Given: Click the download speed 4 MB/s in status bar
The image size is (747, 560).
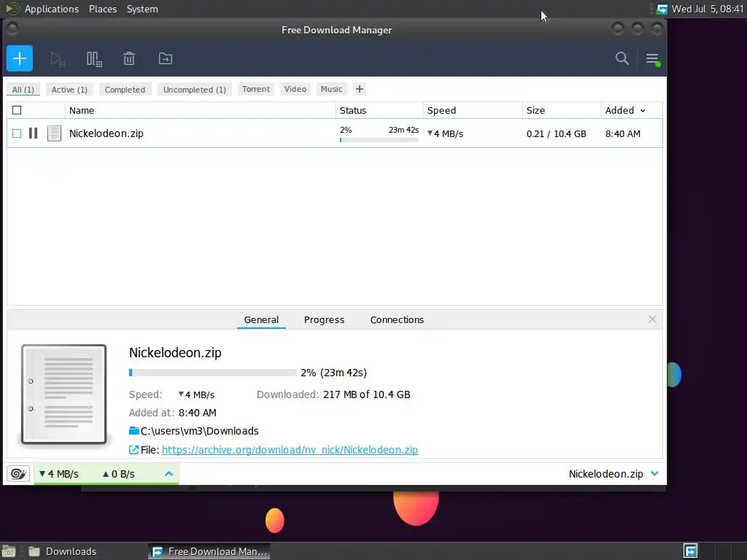Looking at the screenshot, I should point(58,474).
